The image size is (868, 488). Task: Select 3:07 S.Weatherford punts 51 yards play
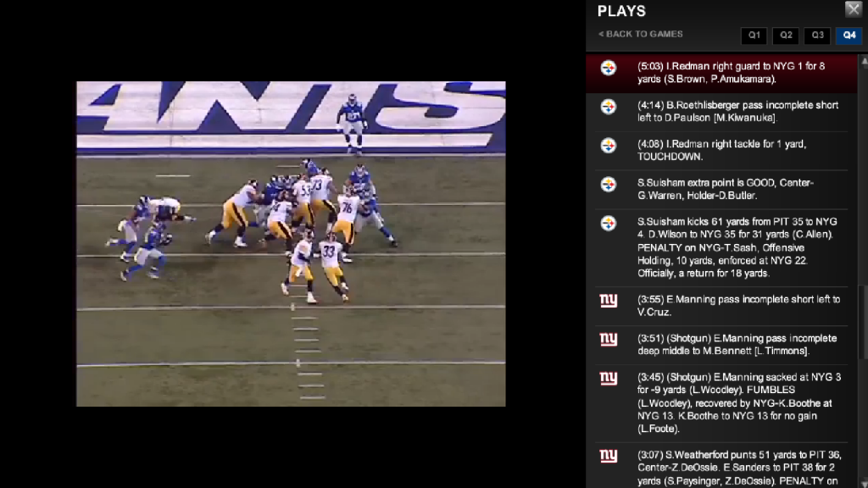pyautogui.click(x=722, y=465)
